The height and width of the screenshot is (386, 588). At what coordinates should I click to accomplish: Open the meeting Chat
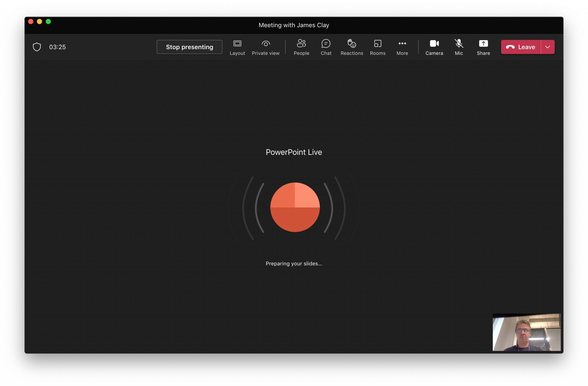(326, 47)
